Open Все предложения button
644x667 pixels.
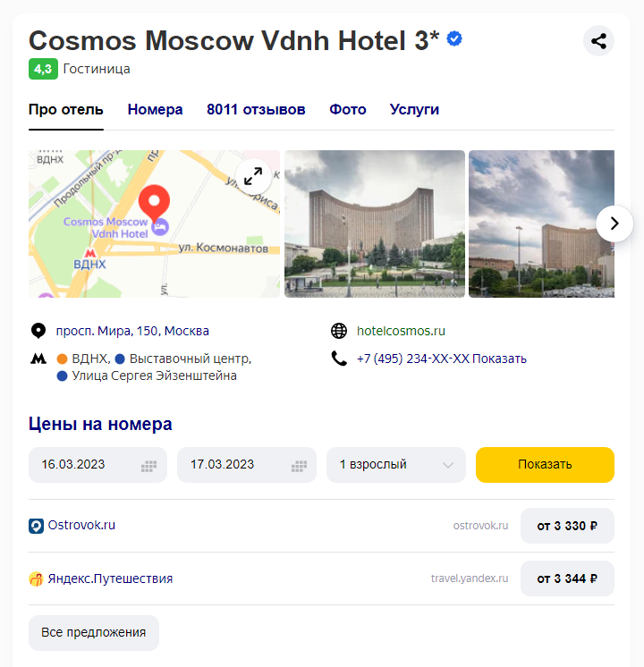[94, 632]
